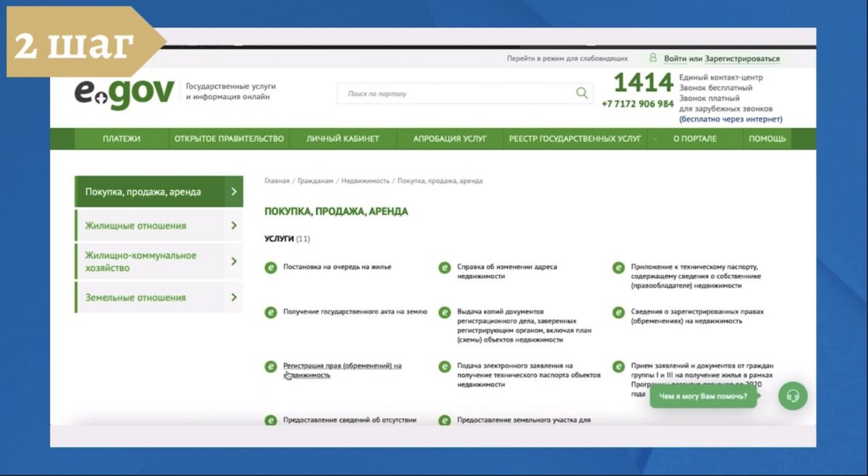Open the РЕЕСТР ГОСУДАРСТВЕННЫХ УСЛУГ menu
This screenshot has height=476, width=868.
575,139
